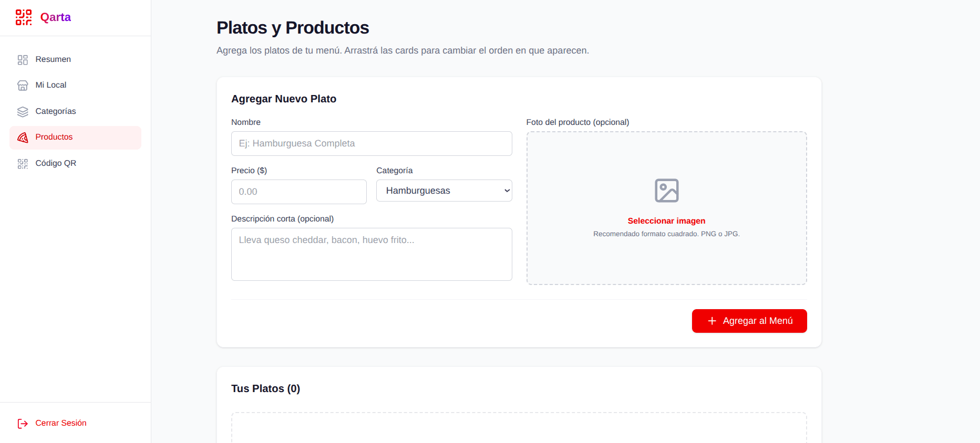980x443 pixels.
Task: Select the Productos menu item
Action: tap(75, 138)
